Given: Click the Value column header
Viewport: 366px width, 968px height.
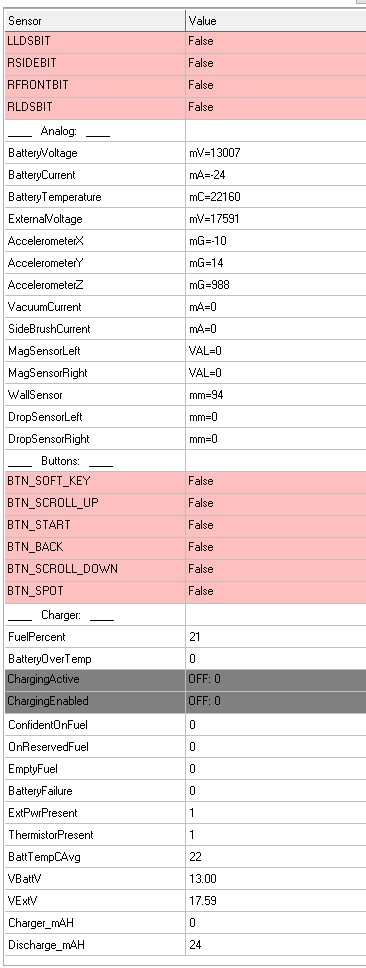Looking at the screenshot, I should (x=276, y=20).
